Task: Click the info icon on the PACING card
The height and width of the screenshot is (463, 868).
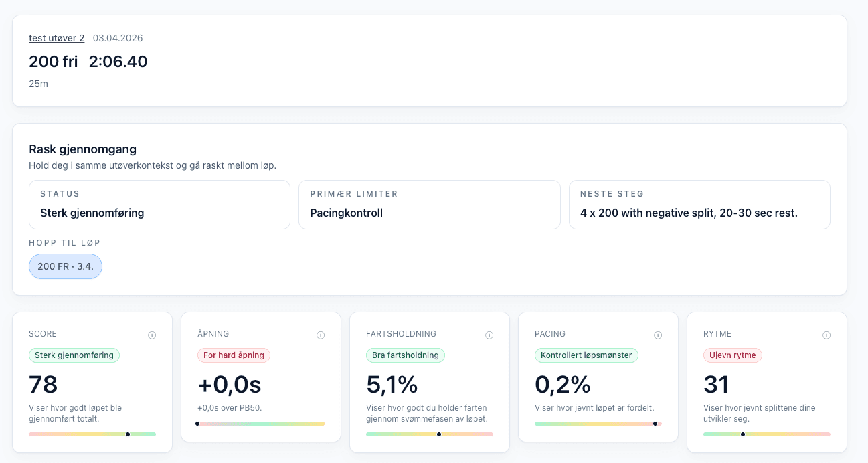Action: [x=658, y=335]
